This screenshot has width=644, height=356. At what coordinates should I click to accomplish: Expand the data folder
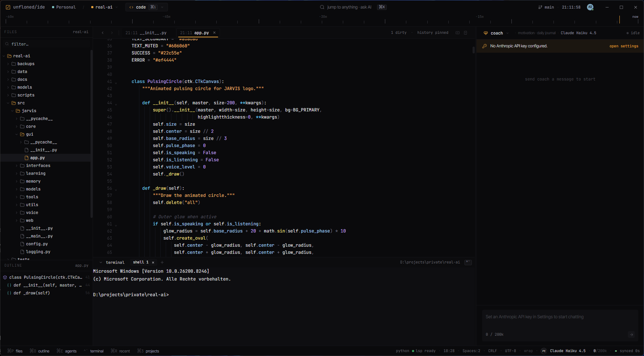(x=8, y=72)
